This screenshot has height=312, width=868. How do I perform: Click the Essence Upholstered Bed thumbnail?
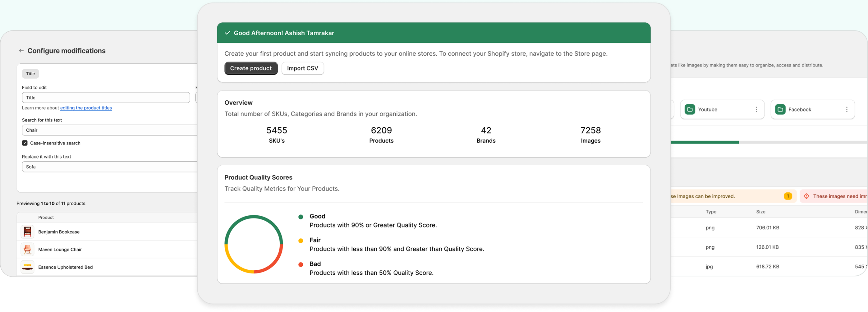coord(27,267)
